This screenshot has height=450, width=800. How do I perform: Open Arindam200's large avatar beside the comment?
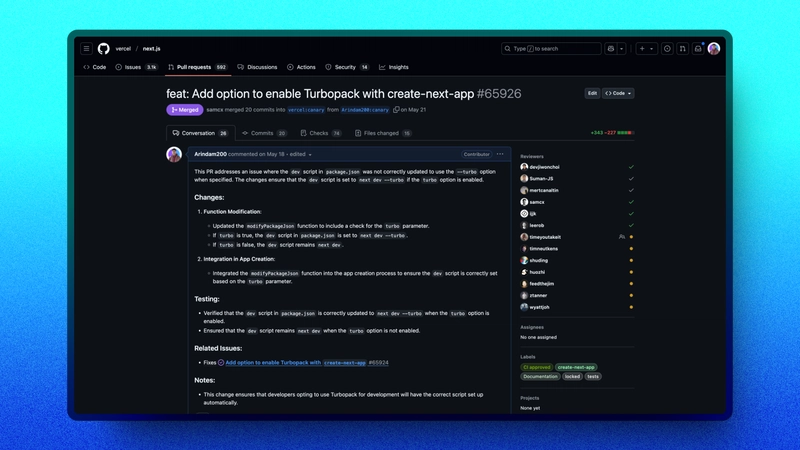(x=174, y=154)
